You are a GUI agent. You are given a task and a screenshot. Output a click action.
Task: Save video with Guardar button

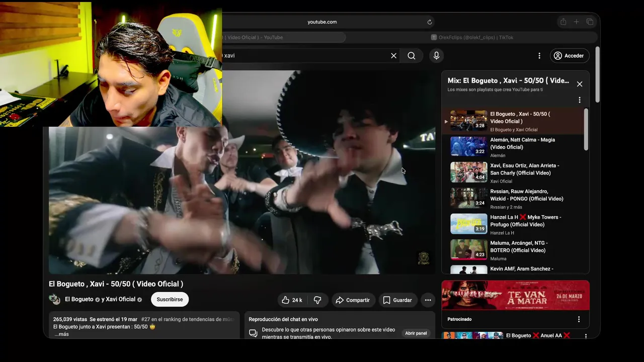[x=397, y=300]
